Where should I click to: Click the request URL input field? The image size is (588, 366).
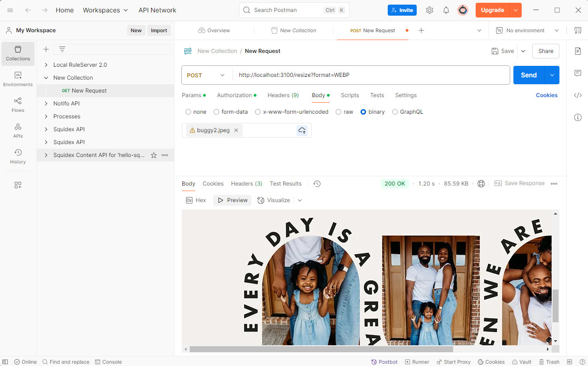coord(371,75)
